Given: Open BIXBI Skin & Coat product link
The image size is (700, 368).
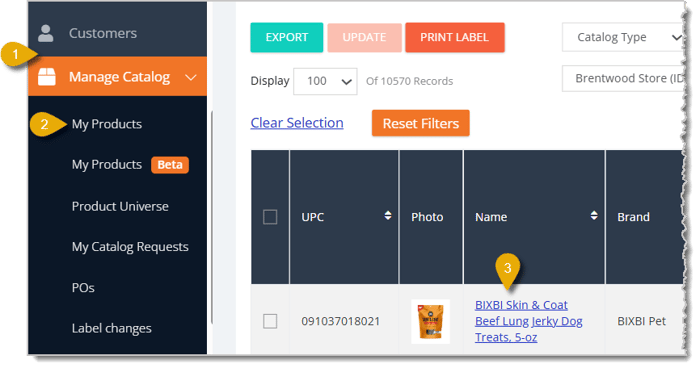Looking at the screenshot, I should [529, 321].
